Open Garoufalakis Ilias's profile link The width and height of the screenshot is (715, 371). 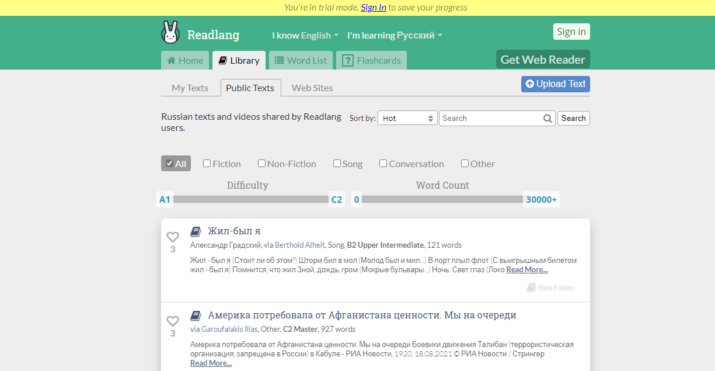point(229,329)
